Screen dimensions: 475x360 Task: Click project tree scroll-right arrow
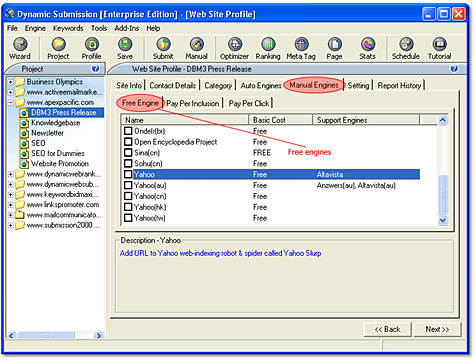coord(99,335)
